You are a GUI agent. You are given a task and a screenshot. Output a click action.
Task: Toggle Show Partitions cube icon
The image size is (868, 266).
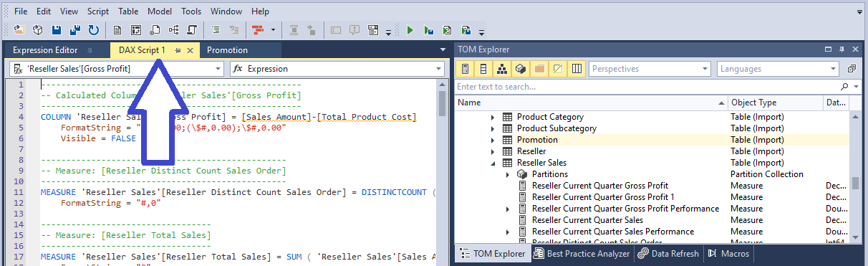521,69
